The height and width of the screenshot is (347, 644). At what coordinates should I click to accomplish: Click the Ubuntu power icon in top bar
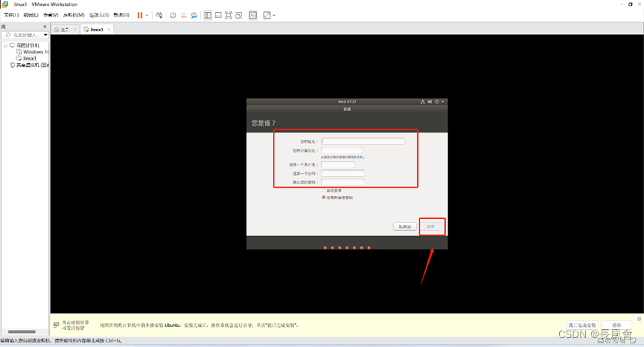pos(437,102)
